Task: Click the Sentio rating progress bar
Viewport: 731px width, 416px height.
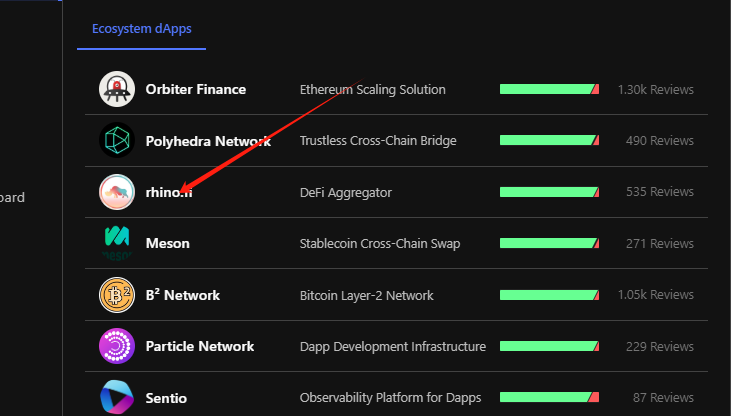Action: point(549,397)
